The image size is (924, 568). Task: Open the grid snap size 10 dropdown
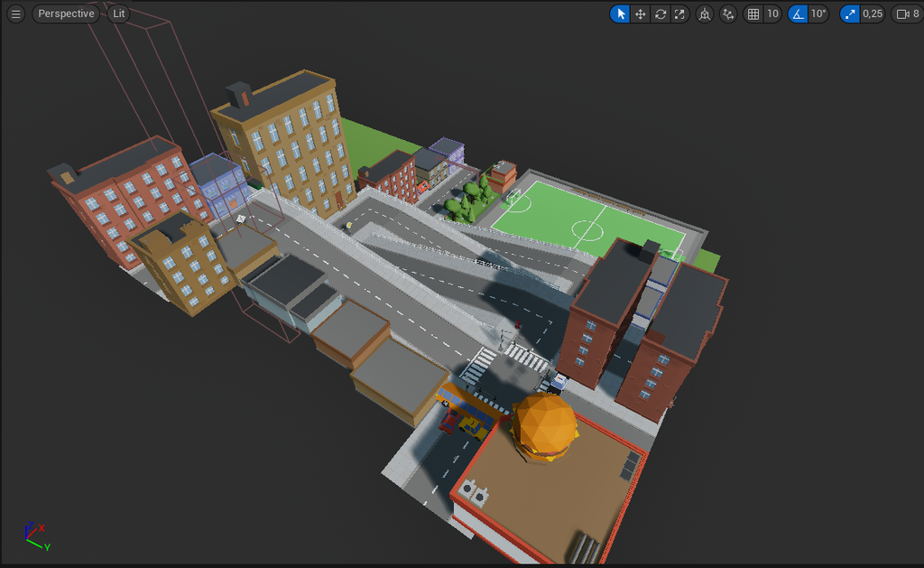click(x=772, y=14)
